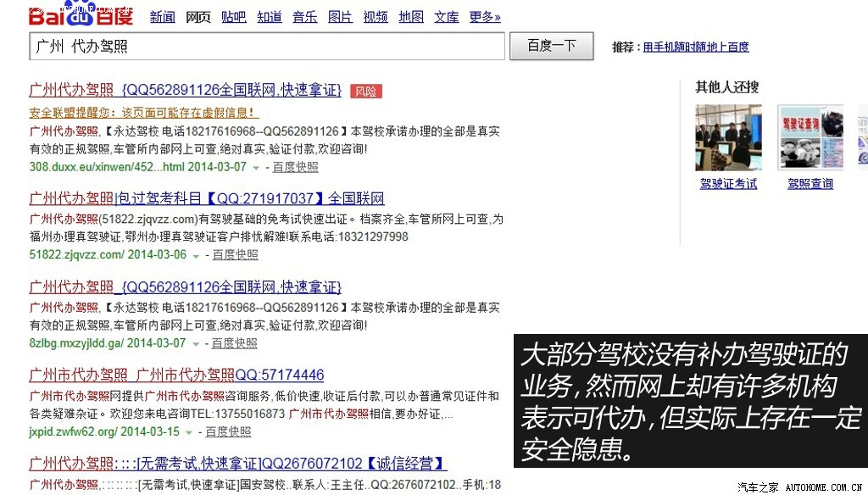
Task: Click the red 风险 risk badge
Action: (366, 92)
